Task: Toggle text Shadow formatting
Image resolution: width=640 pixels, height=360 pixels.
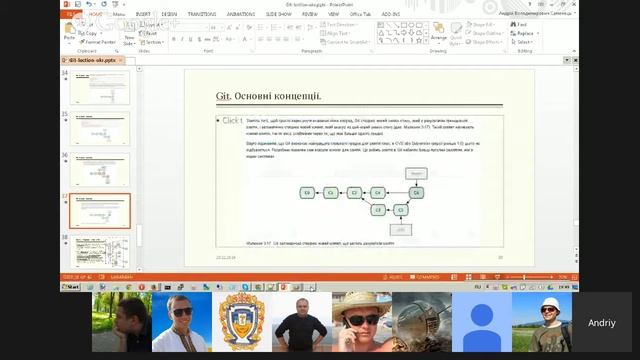Action: [x=199, y=39]
